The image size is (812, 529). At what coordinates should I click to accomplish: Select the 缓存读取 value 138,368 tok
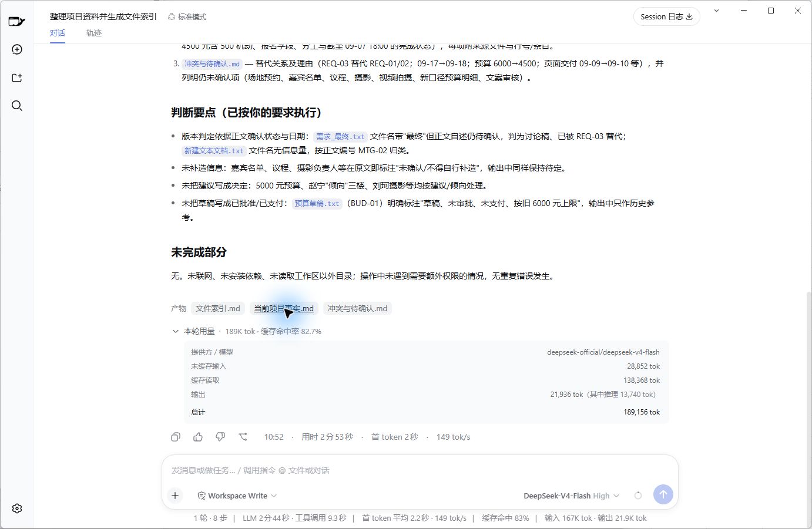point(642,380)
